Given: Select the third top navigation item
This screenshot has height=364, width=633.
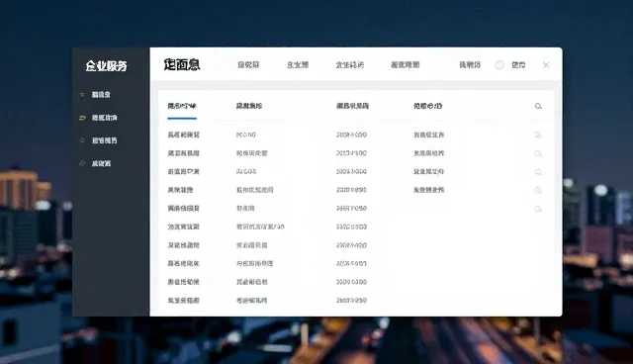Looking at the screenshot, I should 350,65.
